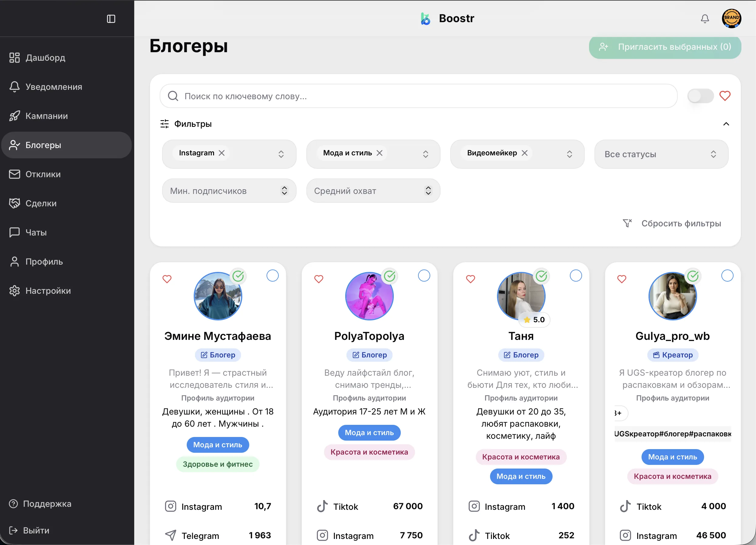Collapse the Фильтры section with the chevron
The width and height of the screenshot is (756, 545).
coord(726,124)
